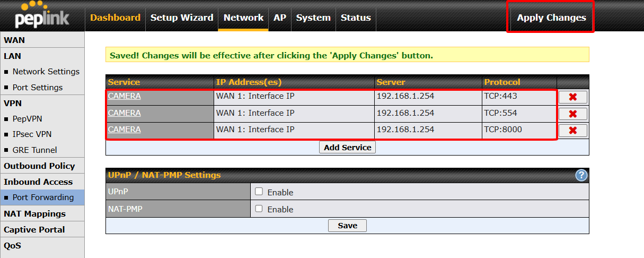
Task: Open help for UPnP / NAT-PMP Settings
Action: (581, 175)
